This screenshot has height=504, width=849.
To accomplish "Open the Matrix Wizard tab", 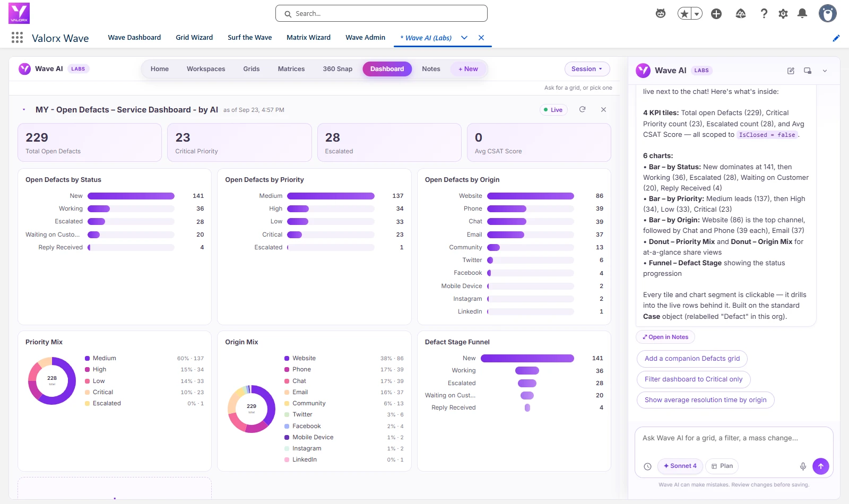I will (308, 38).
